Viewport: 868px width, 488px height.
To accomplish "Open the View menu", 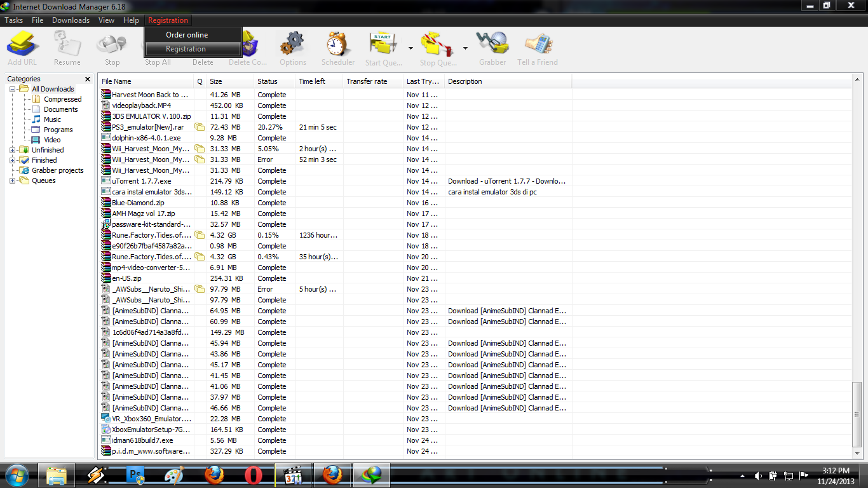I will (106, 20).
